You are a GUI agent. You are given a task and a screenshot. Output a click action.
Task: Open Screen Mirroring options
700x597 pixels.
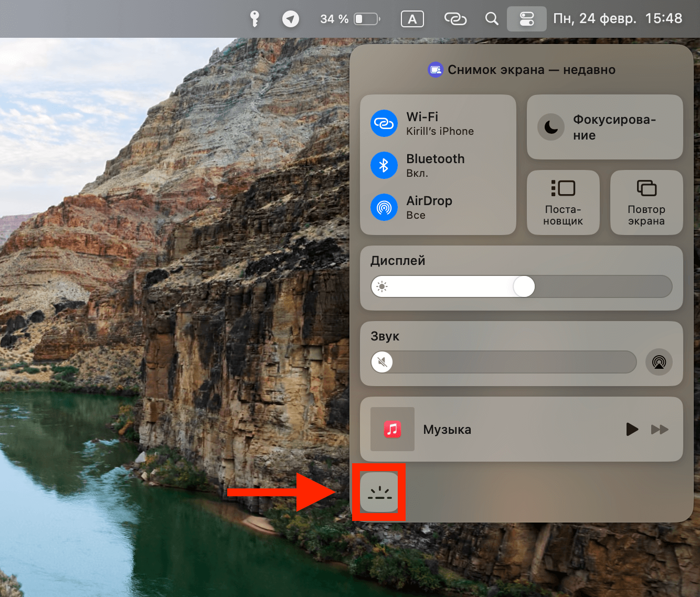[646, 202]
